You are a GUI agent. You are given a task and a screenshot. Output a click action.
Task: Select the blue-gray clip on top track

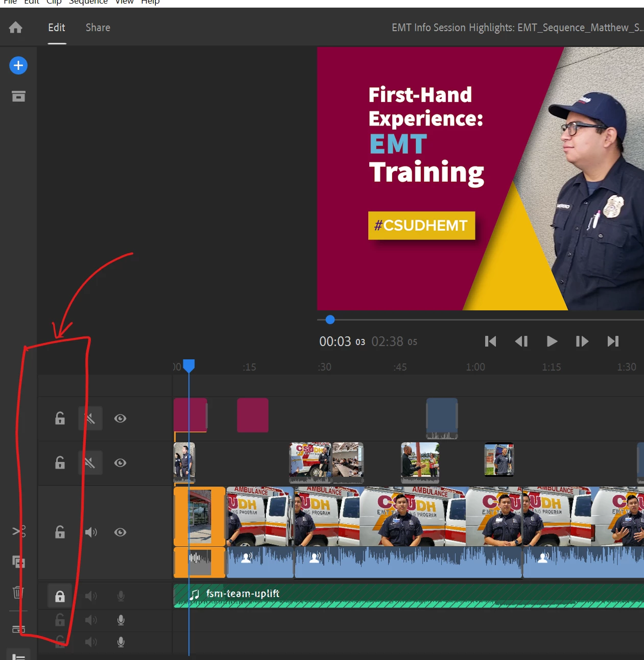442,419
